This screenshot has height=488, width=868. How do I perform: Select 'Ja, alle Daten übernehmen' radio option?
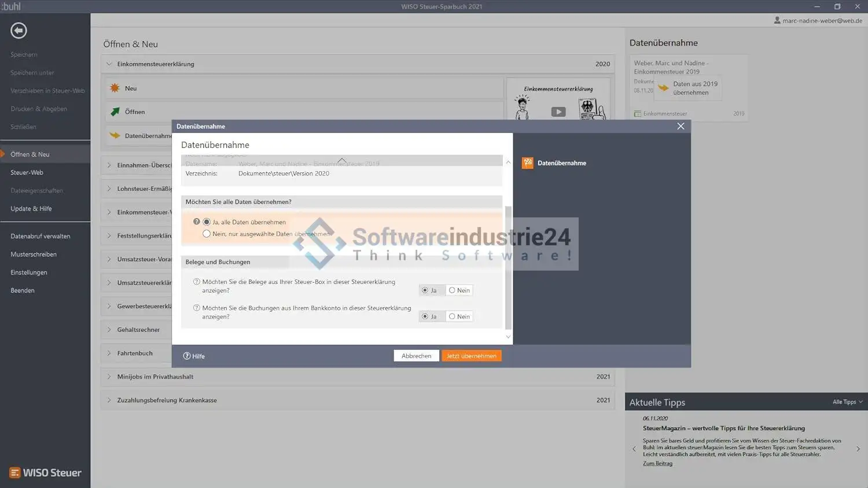click(x=207, y=222)
